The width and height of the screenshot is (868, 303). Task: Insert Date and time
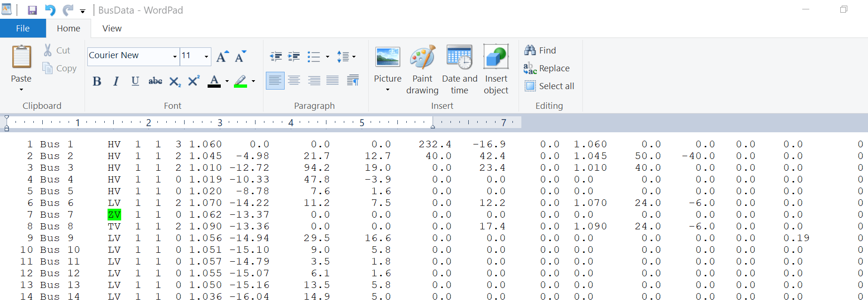coord(459,69)
